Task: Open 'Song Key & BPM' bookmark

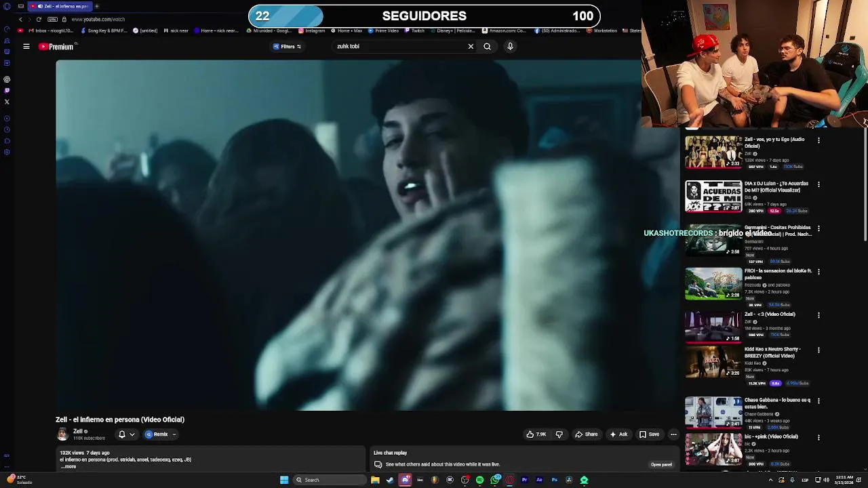Action: (x=104, y=30)
